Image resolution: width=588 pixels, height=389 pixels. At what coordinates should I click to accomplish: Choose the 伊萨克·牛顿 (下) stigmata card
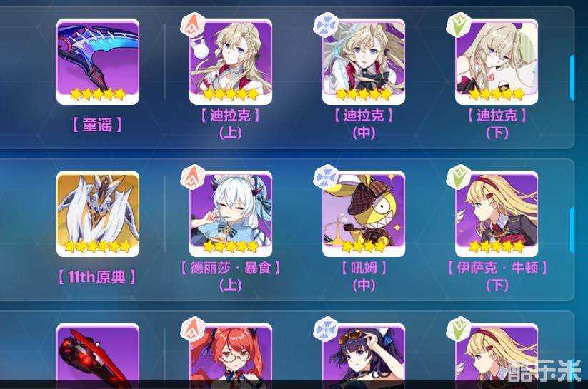(497, 213)
